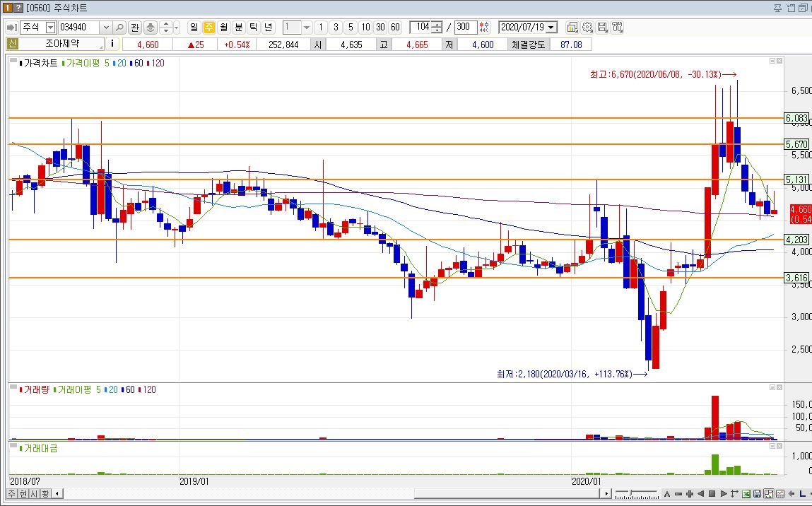This screenshot has width=812, height=506.
Task: Click the 관 watchlist button
Action: pyautogui.click(x=135, y=27)
